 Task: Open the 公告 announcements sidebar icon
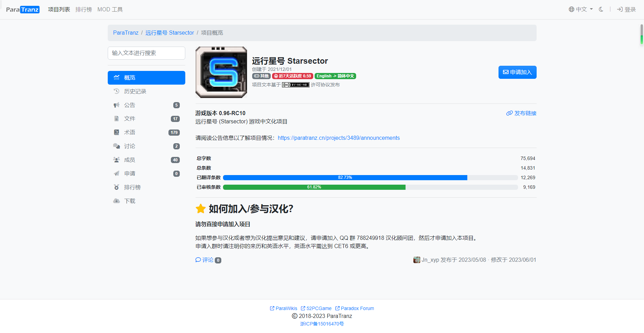pyautogui.click(x=117, y=105)
